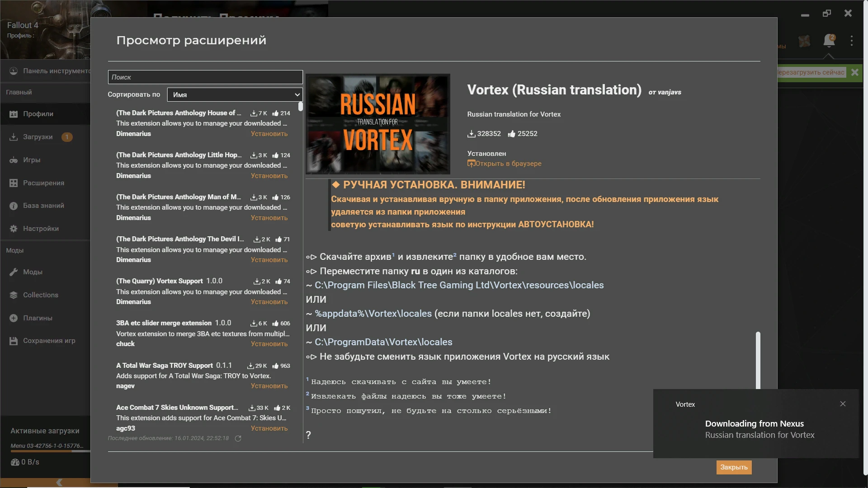Image resolution: width=868 pixels, height=488 pixels.
Task: Click the Mods sidebar menu label
Action: (33, 272)
